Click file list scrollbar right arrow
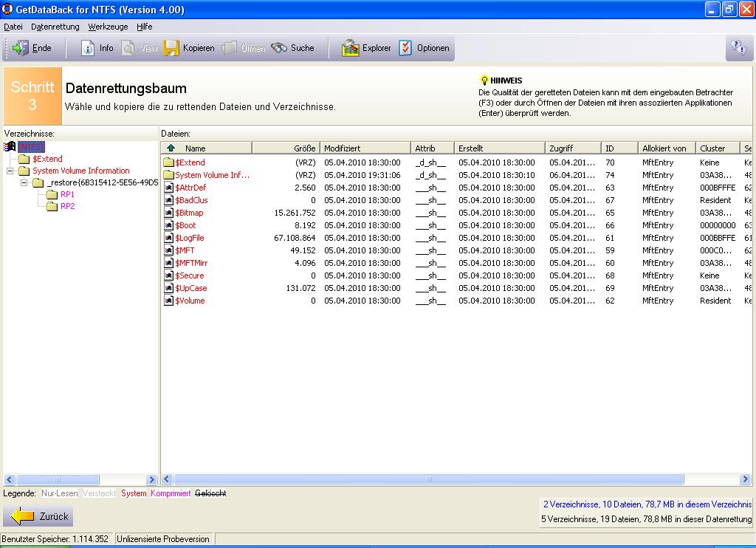The image size is (756, 548). click(x=745, y=479)
